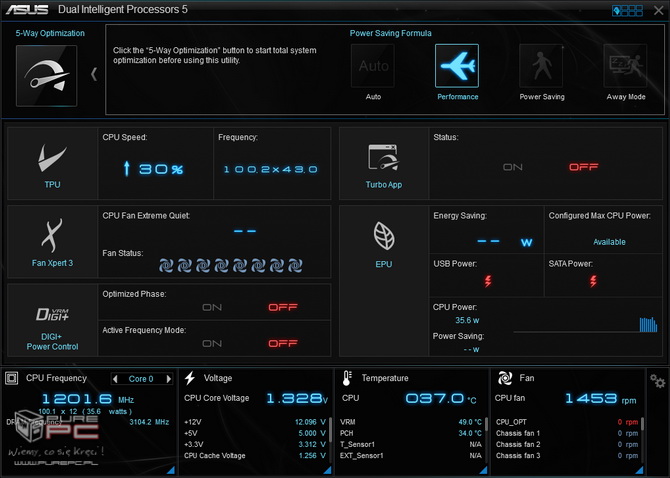
Task: Turn Turbo App status OFF
Action: [583, 167]
